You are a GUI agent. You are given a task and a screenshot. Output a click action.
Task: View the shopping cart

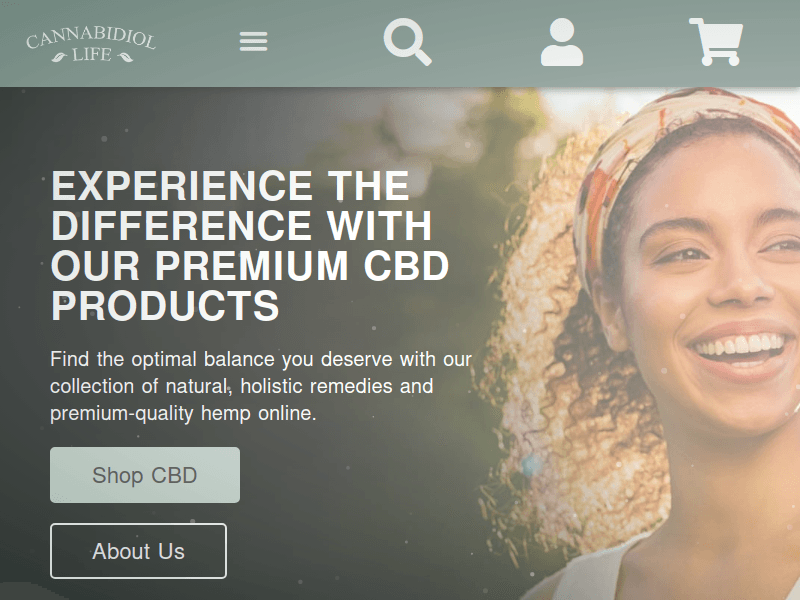(716, 42)
